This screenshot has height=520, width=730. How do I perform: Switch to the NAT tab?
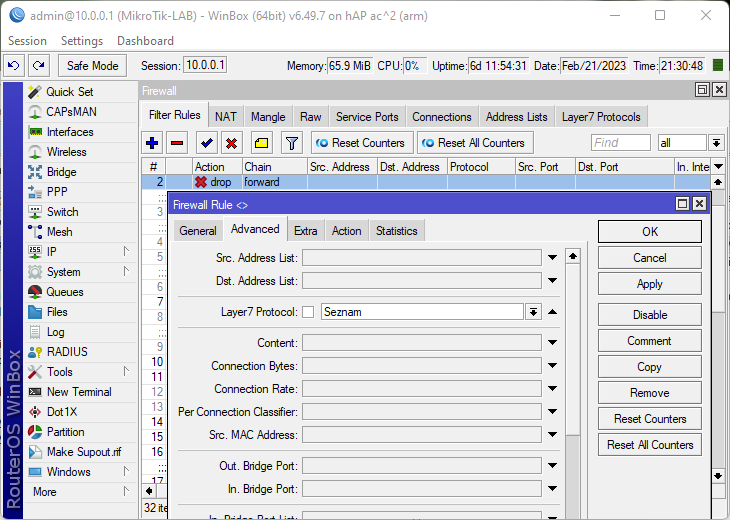(226, 117)
